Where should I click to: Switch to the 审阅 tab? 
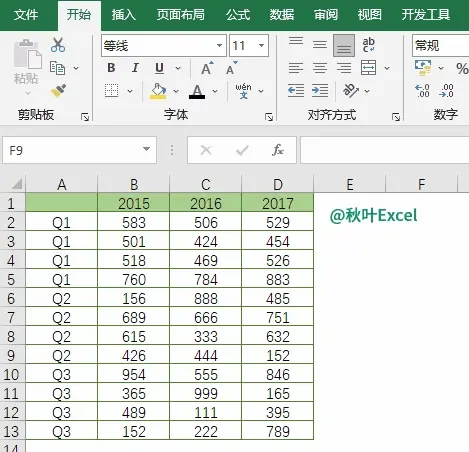pyautogui.click(x=326, y=15)
